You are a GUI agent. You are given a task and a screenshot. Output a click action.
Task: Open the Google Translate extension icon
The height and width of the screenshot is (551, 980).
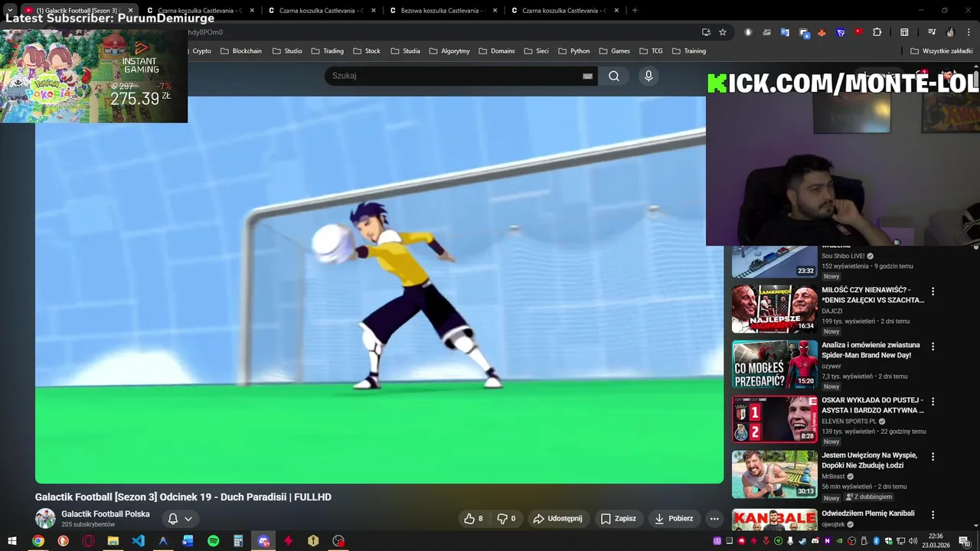(x=785, y=32)
